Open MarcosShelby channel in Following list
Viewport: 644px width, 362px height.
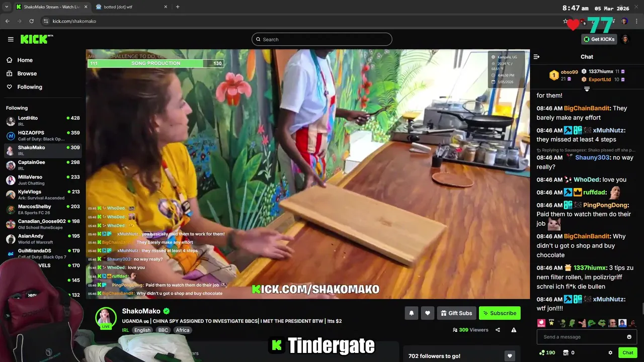click(43, 209)
